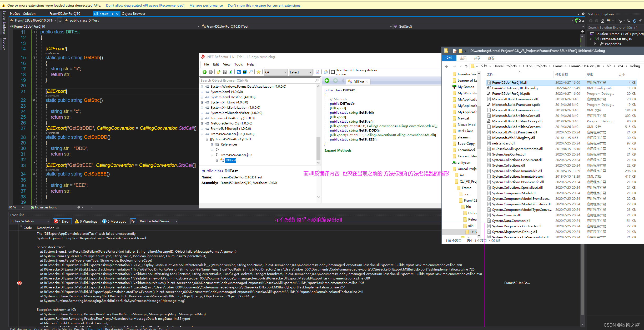Click Solution Explorer Collapse All icon
Image resolution: width=644 pixels, height=330 pixels.
(x=640, y=21)
